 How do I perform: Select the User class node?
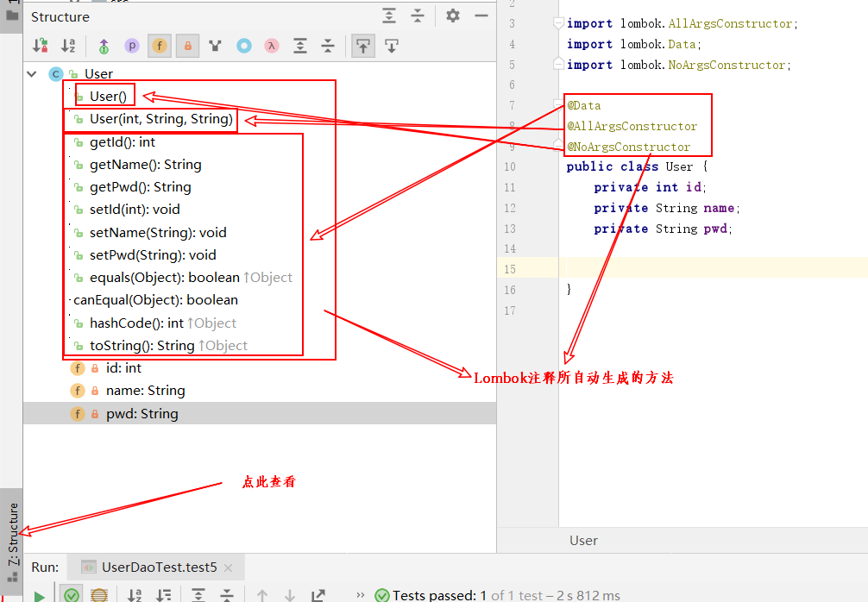(x=98, y=73)
